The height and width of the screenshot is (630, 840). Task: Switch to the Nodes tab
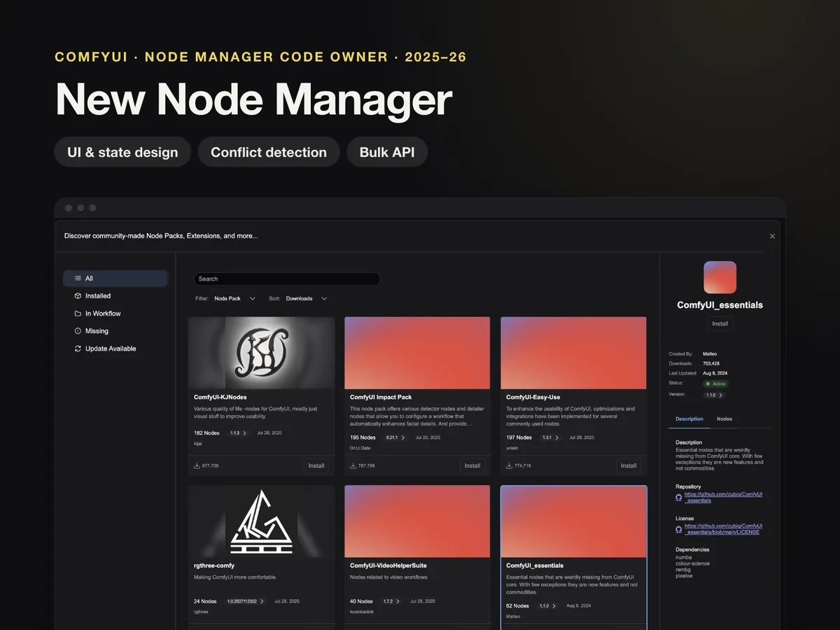tap(724, 419)
